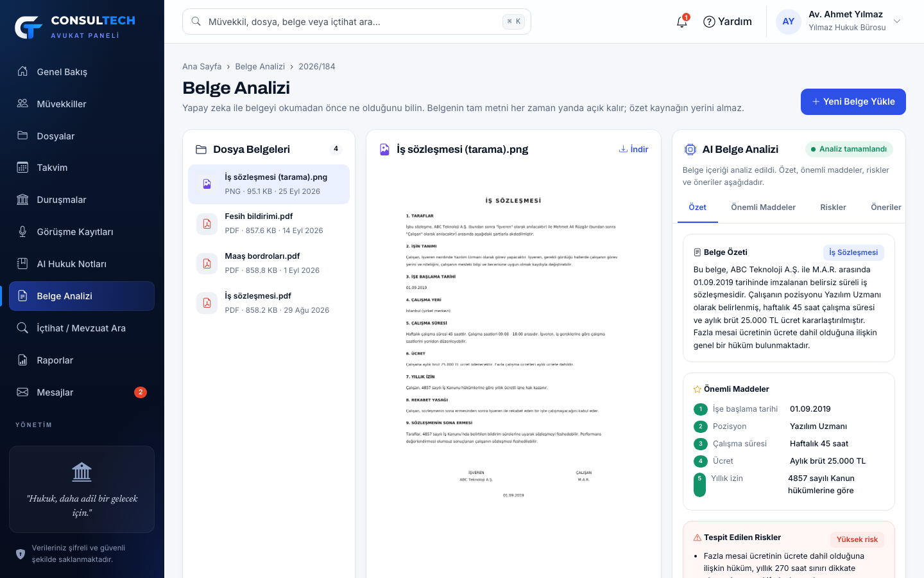Screen dimensions: 924x578
Task: Click the Analiz tamamlandı status badge
Action: tap(849, 149)
